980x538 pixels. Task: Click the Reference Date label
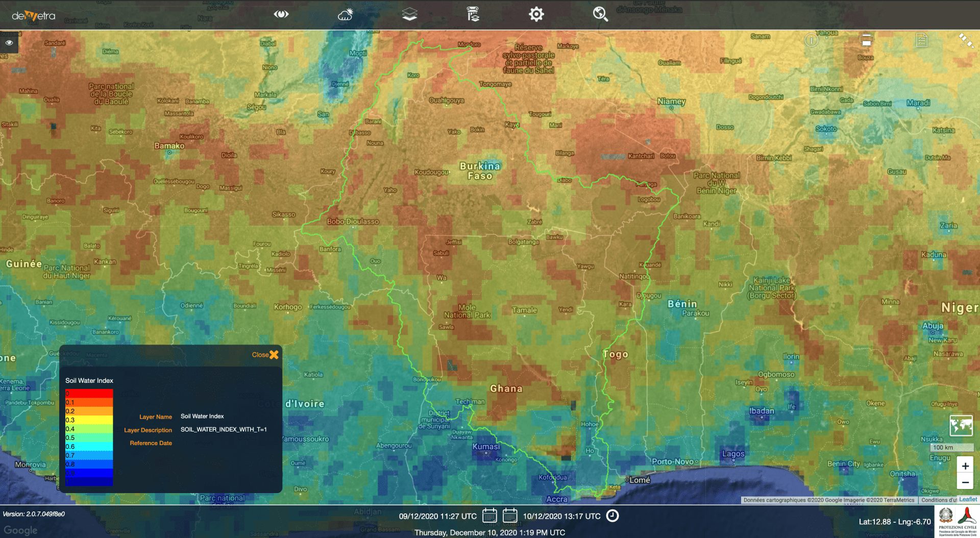click(x=151, y=443)
